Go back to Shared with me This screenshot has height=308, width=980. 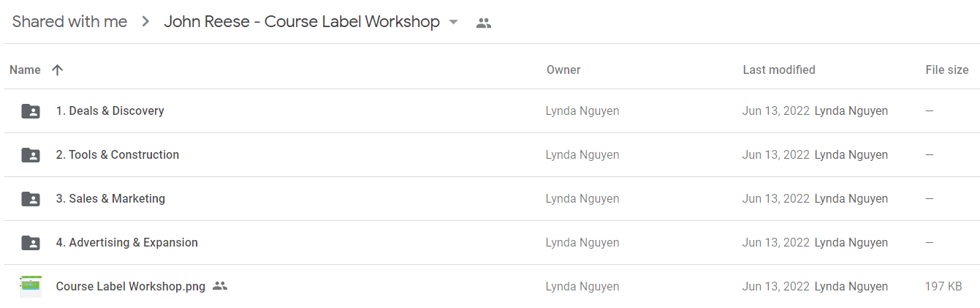[69, 22]
